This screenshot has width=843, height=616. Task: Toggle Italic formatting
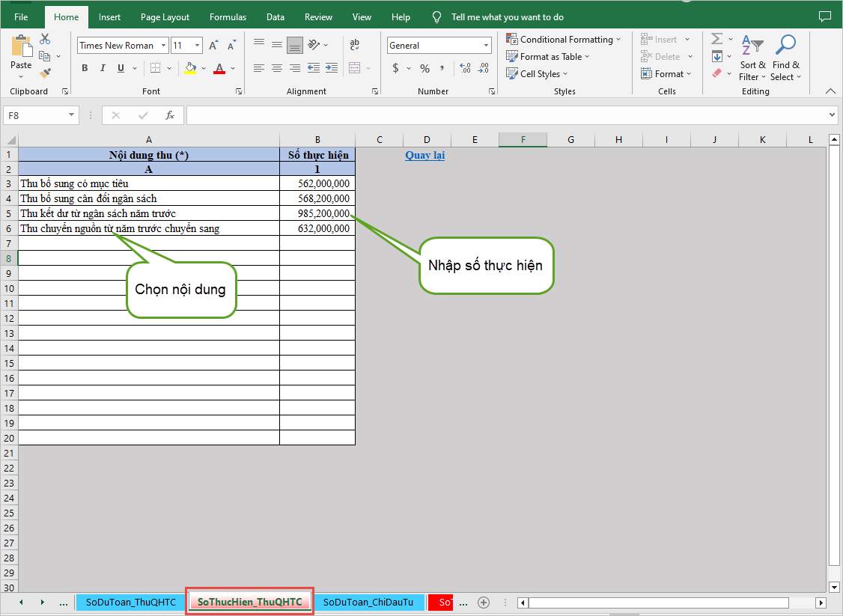click(103, 68)
